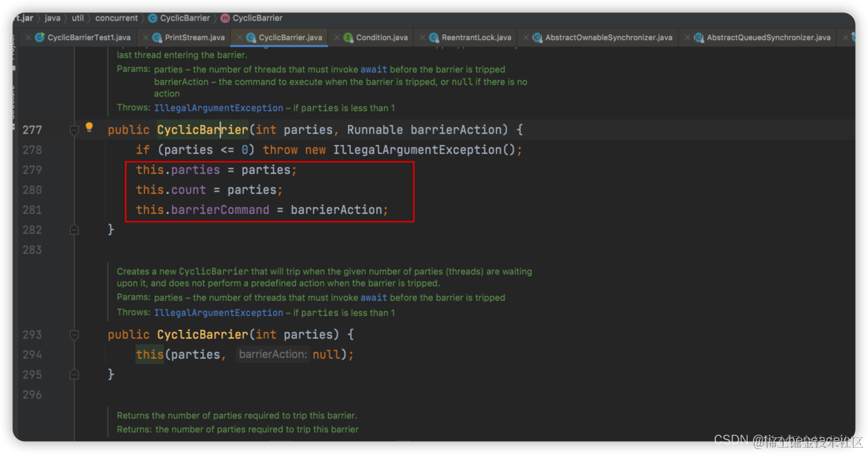Follow the 'await' link in first Params doc
Viewport: 868px width, 454px height.
pos(374,70)
